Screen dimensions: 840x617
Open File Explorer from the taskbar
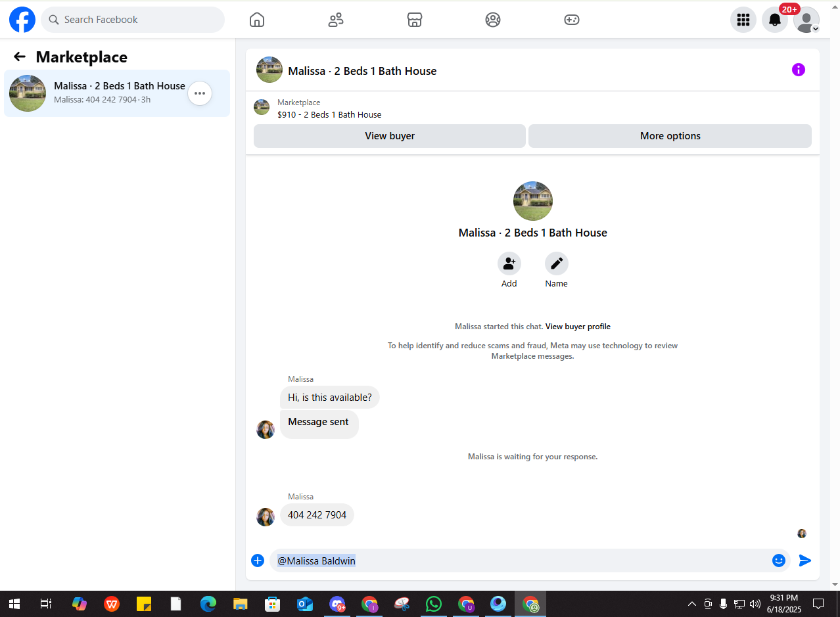click(x=241, y=604)
